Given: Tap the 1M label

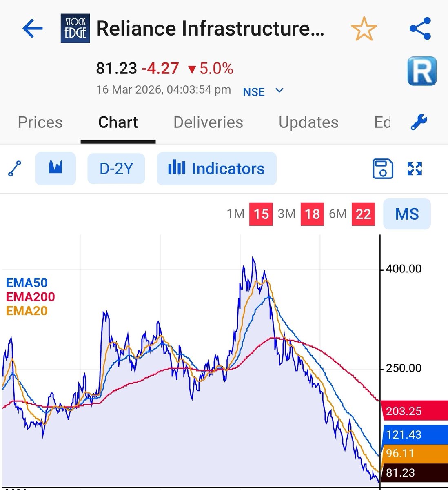Looking at the screenshot, I should pos(235,214).
